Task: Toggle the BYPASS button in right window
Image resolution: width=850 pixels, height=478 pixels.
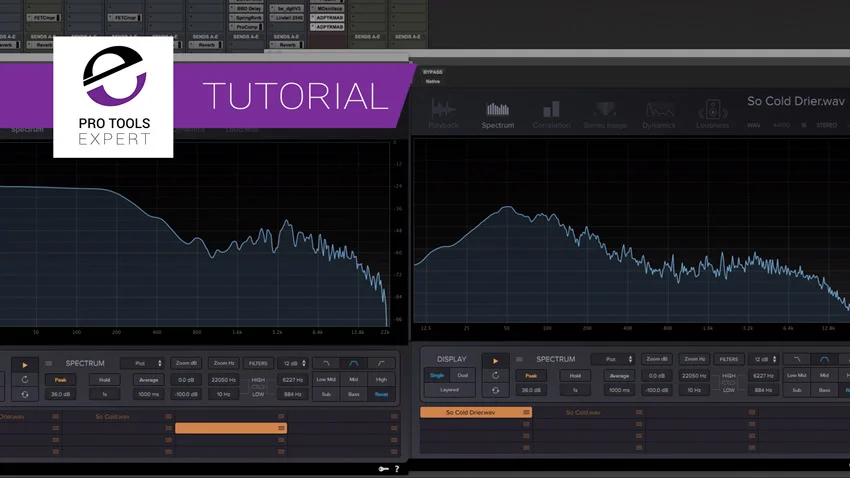Action: [x=433, y=72]
